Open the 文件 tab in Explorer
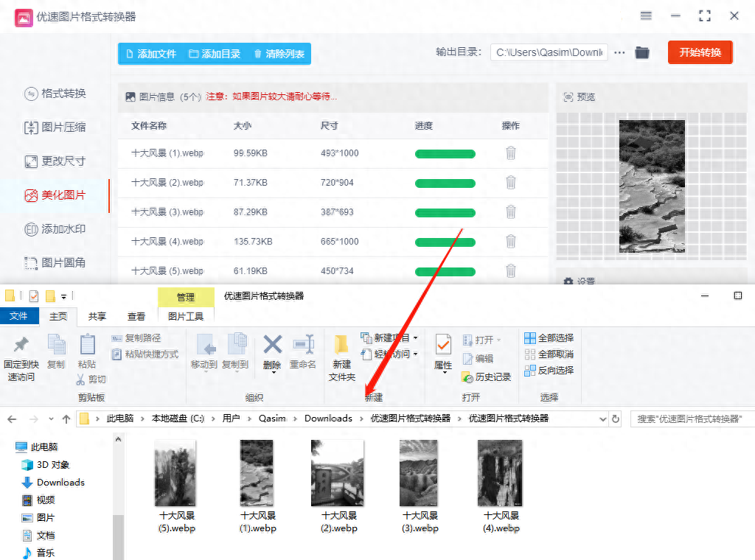 tap(18, 316)
